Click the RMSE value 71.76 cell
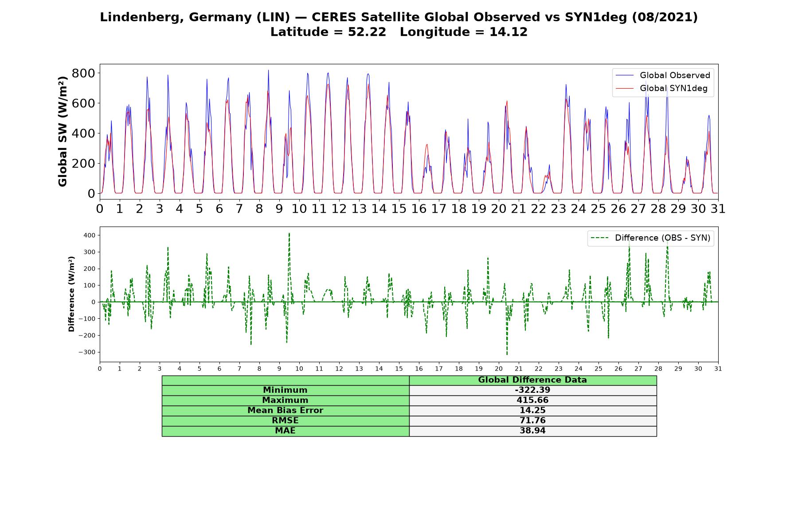798x532 pixels. [x=532, y=421]
